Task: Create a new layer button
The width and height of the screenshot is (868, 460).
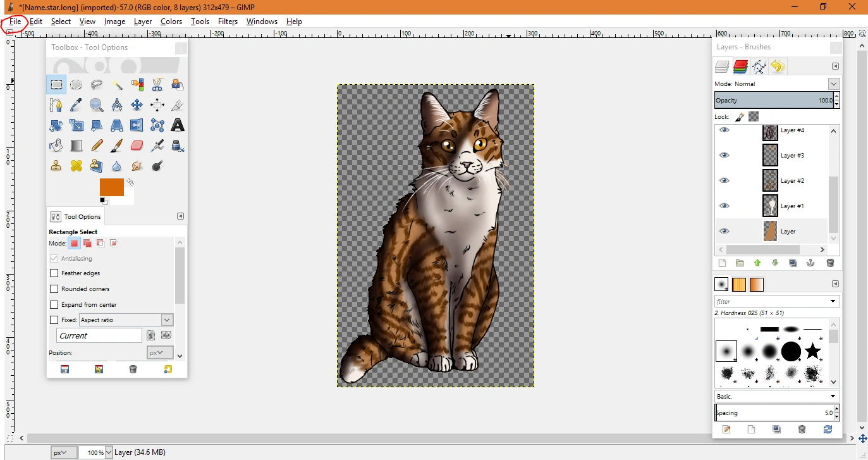Action: click(722, 263)
